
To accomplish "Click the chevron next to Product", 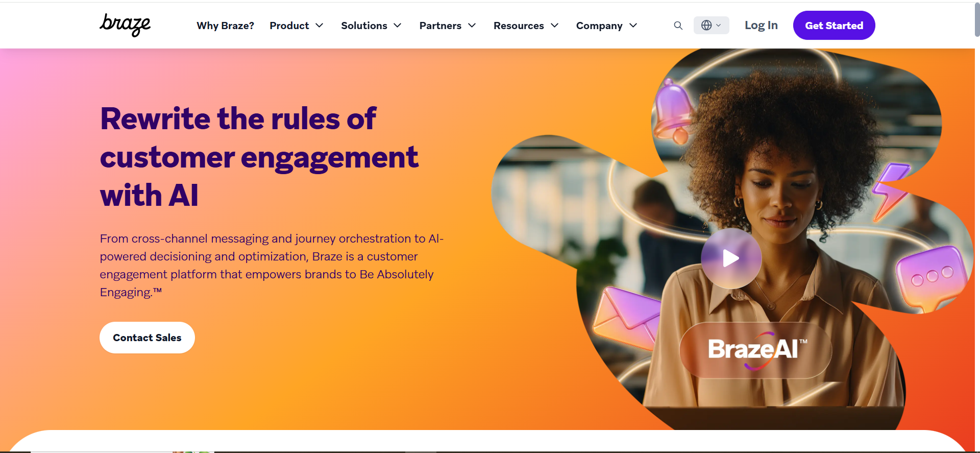I will (x=320, y=26).
